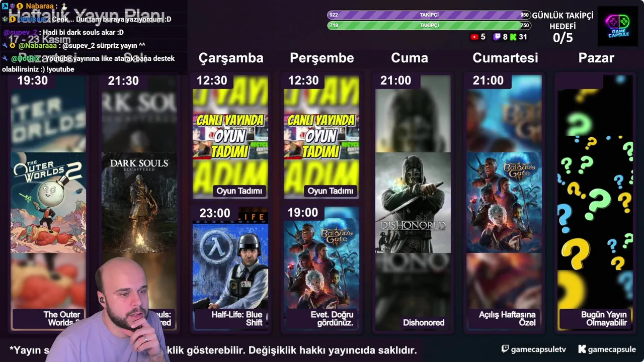The height and width of the screenshot is (362, 644).
Task: Select the Çarşamba day header
Action: (231, 58)
